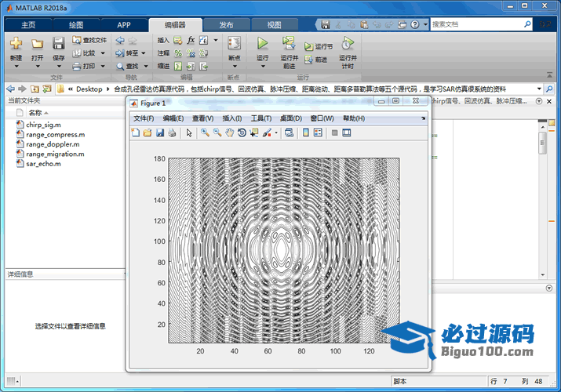Switch to the APP ribbon tab

point(124,25)
